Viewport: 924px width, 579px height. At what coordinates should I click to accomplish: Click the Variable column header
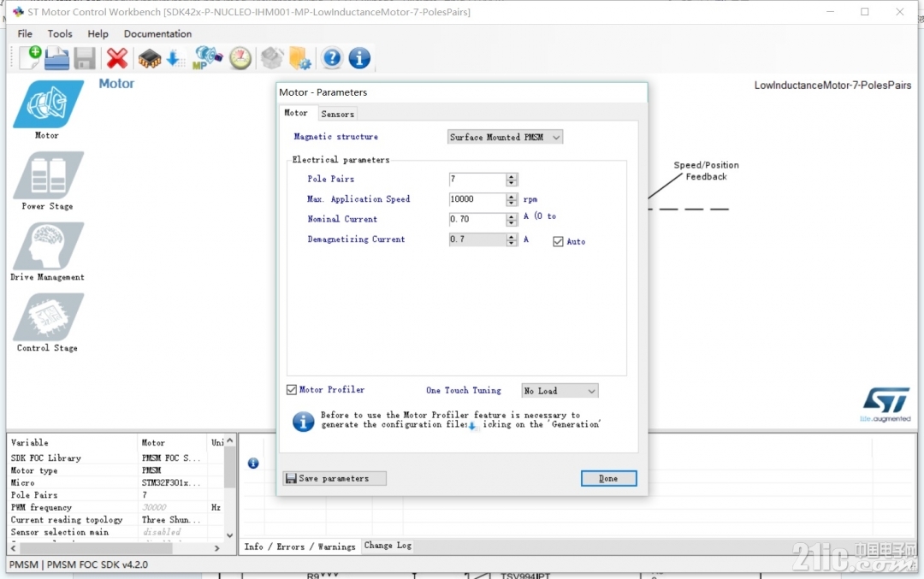(73, 442)
